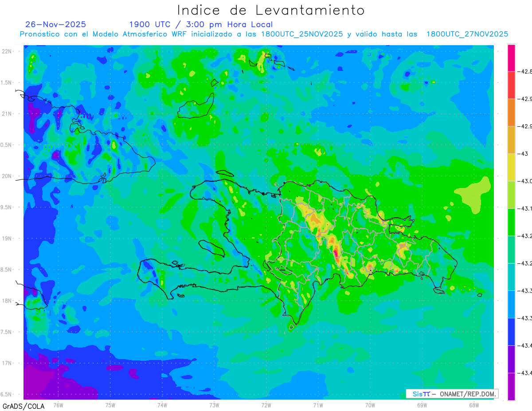
Task: Click the '68W' longitude label
Action: pyautogui.click(x=473, y=405)
